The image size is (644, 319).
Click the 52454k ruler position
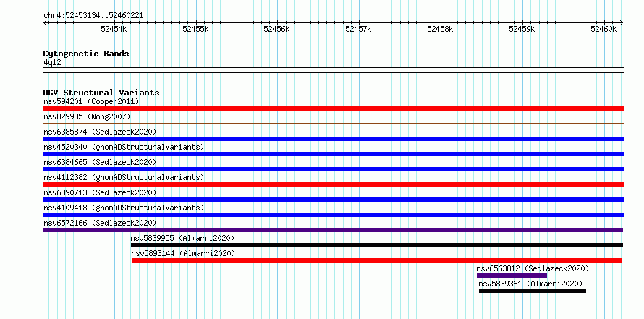(114, 29)
